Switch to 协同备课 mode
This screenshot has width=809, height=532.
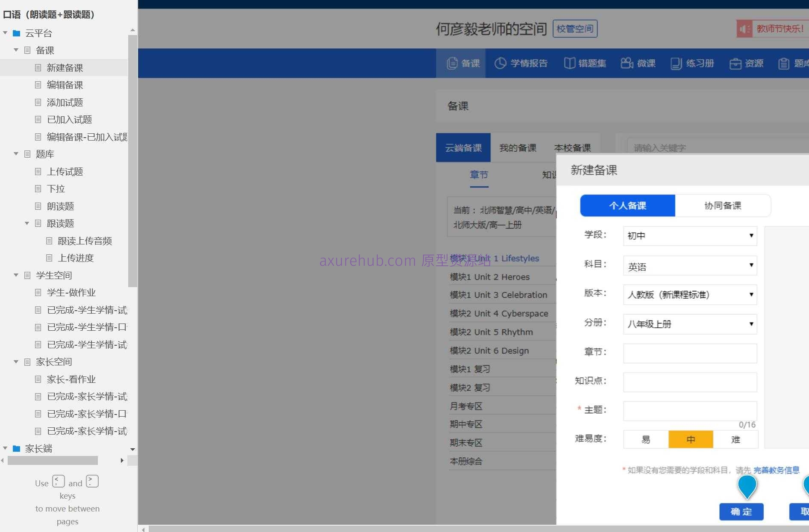(723, 206)
